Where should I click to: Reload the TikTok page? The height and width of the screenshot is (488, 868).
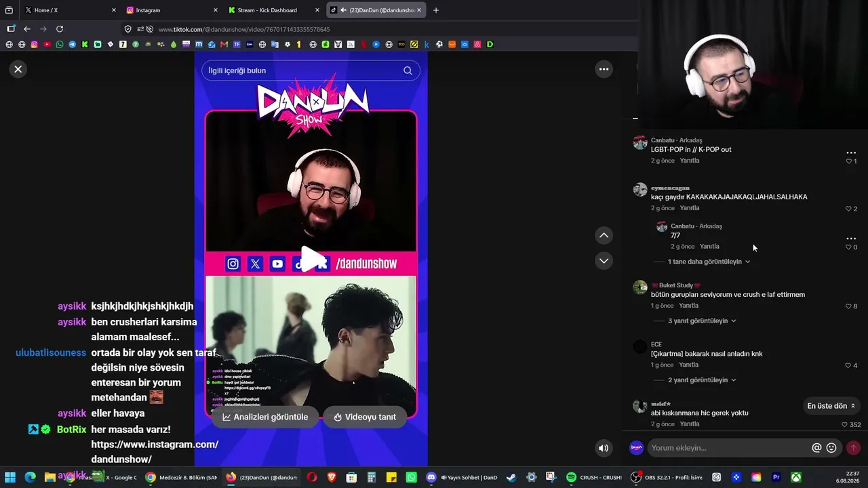pyautogui.click(x=60, y=29)
